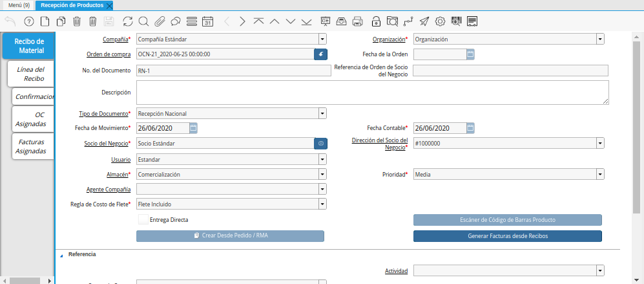This screenshot has width=644, height=284.
Task: Open the Fecha Contable calendar picker
Action: [471, 128]
